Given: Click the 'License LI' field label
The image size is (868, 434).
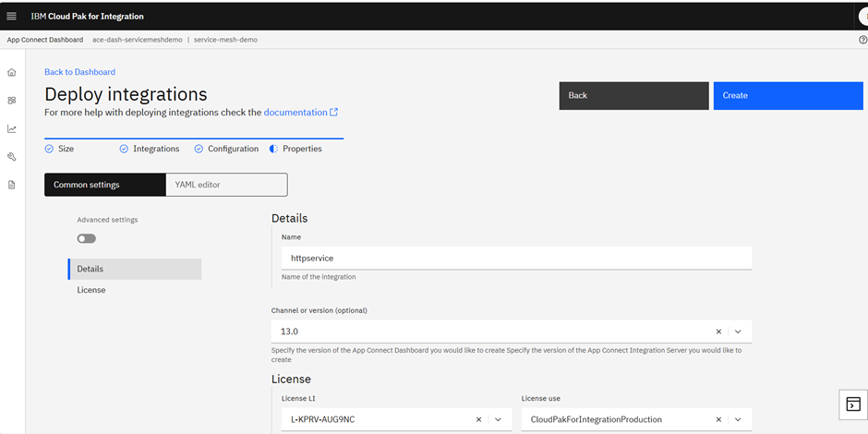Looking at the screenshot, I should point(298,399).
